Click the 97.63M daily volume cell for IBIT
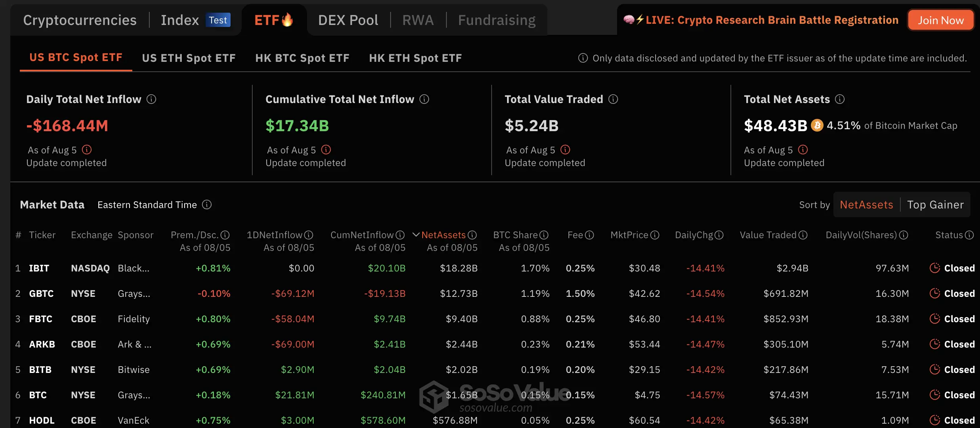 [892, 268]
